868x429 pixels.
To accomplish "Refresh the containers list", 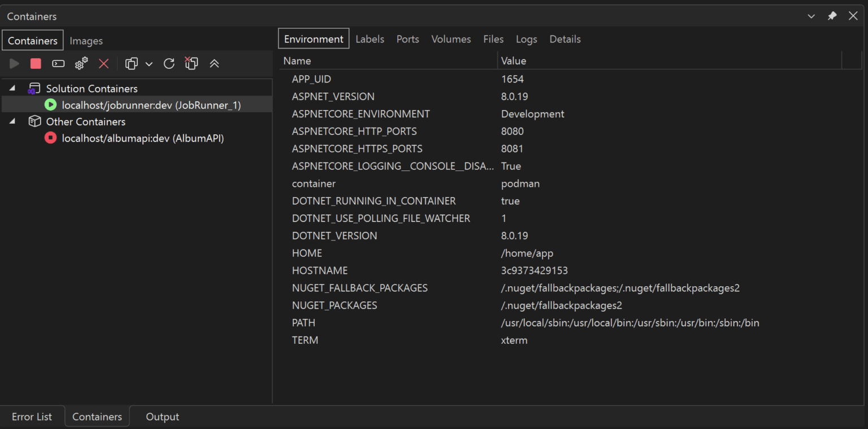I will coord(169,63).
